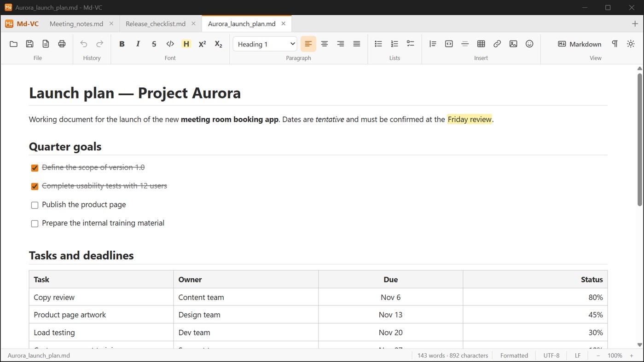Screen dimensions: 644x362
Task: Open a new tab with the plus button
Action: coord(635,24)
